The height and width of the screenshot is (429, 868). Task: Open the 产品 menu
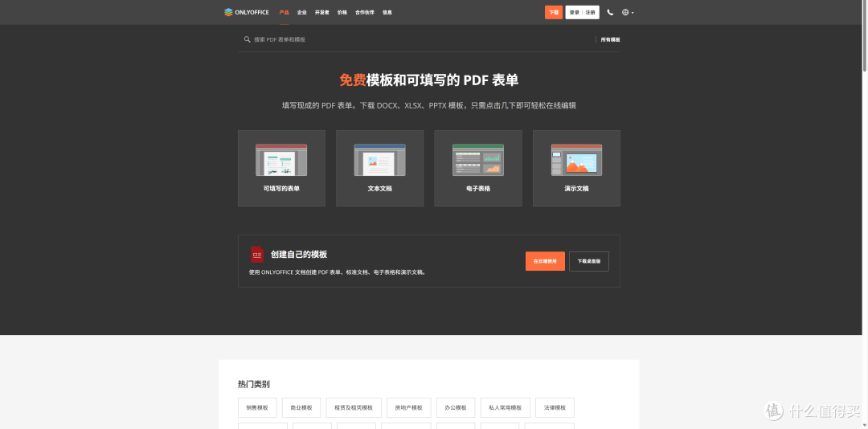[x=284, y=12]
